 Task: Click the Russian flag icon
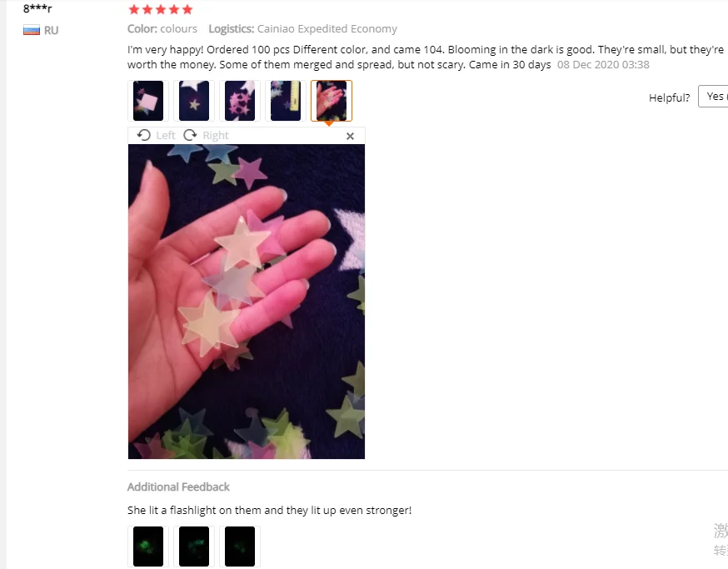pos(32,30)
